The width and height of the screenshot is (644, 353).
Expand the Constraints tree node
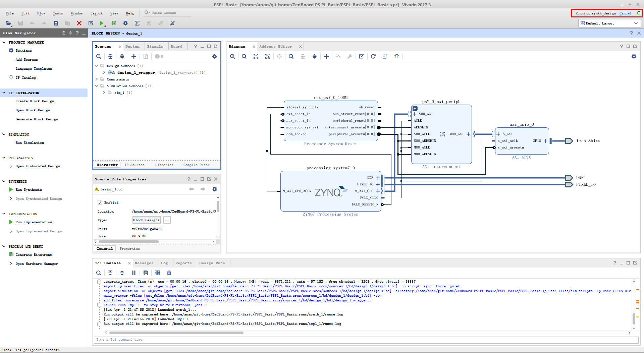(x=97, y=79)
